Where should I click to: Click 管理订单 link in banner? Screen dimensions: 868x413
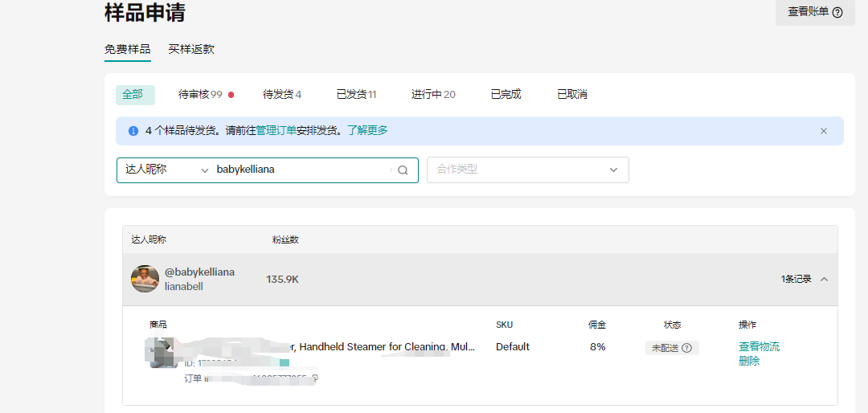pyautogui.click(x=276, y=130)
